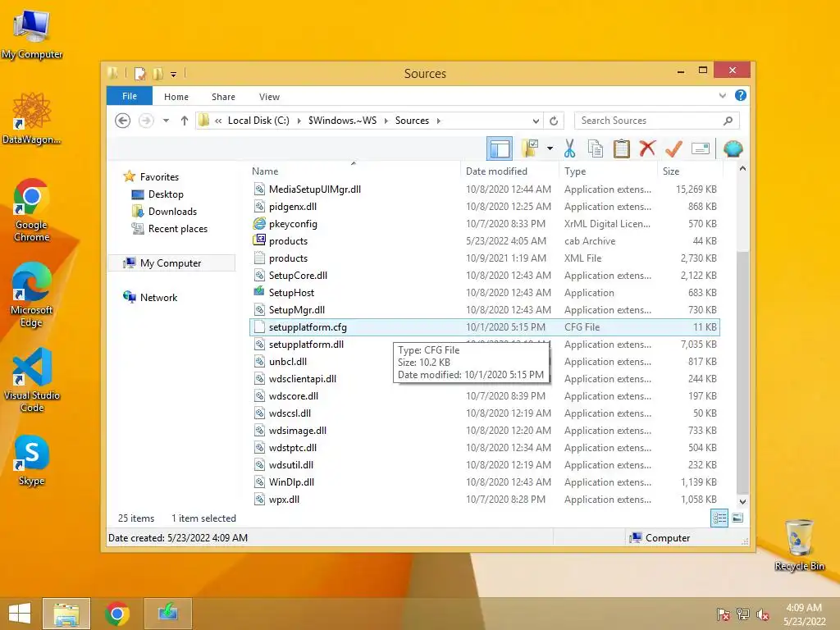
Task: Click the Properties icon in the quick access toolbar
Action: pos(139,73)
